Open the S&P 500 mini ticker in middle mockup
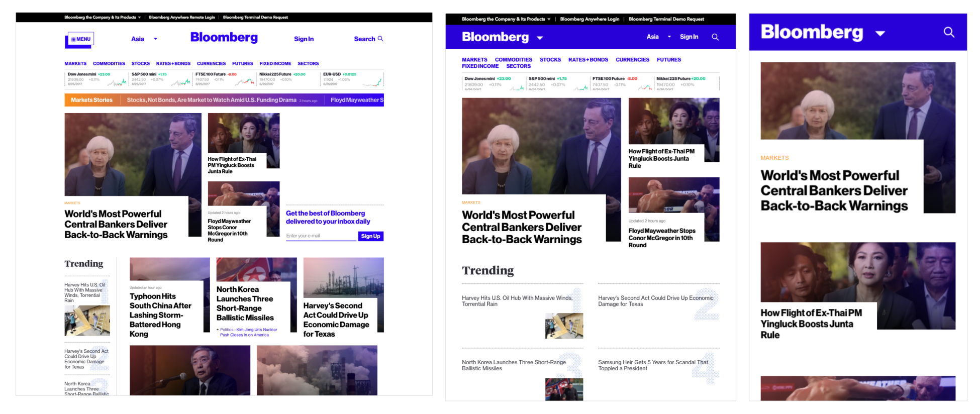 click(x=557, y=83)
